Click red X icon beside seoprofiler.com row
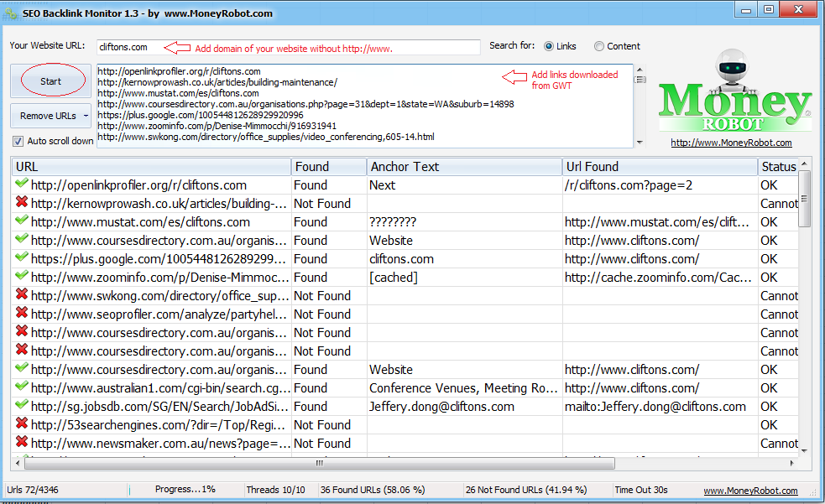Viewport: 825px width, 504px height. click(x=22, y=314)
